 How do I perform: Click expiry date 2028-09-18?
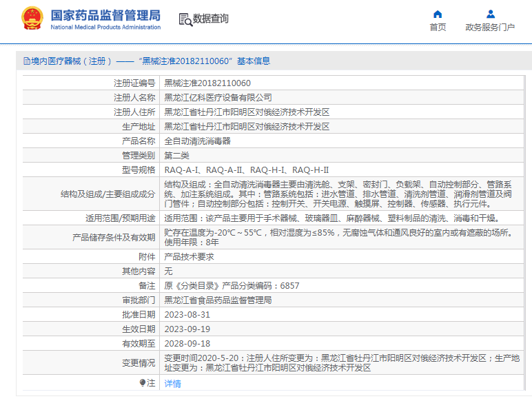(187, 344)
